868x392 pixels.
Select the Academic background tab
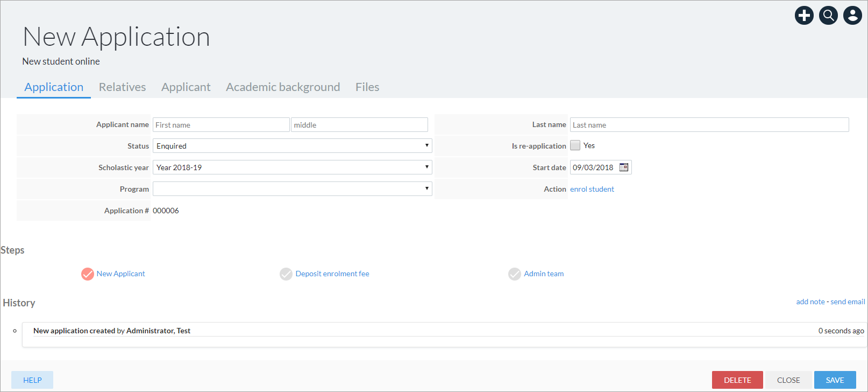283,87
